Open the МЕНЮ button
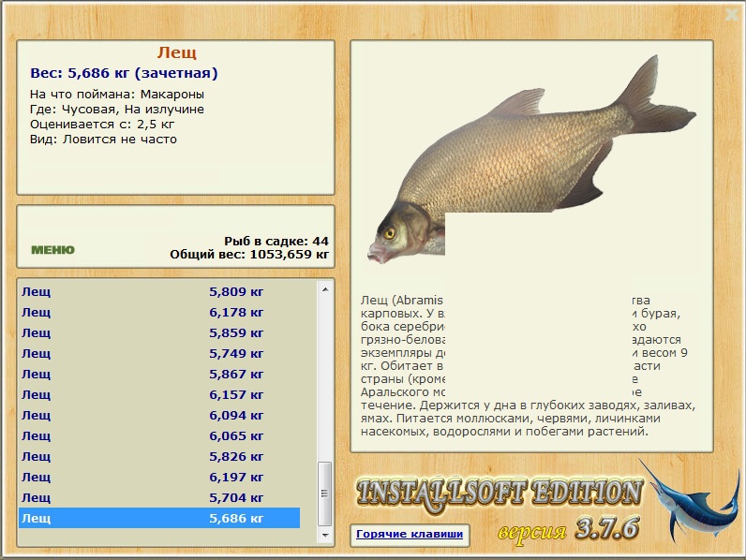This screenshot has height=560, width=746. pos(52,250)
